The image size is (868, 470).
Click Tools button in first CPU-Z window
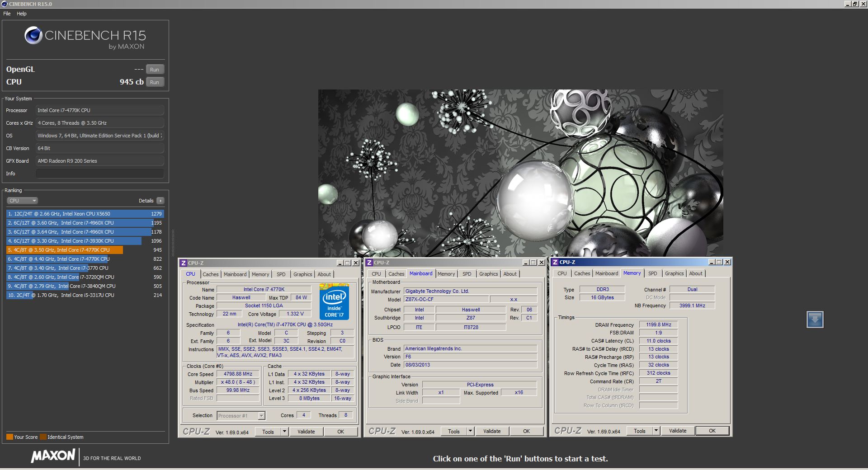pos(268,432)
